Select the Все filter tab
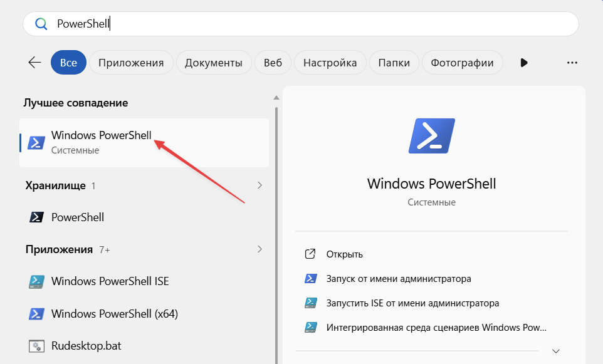 pyautogui.click(x=68, y=62)
